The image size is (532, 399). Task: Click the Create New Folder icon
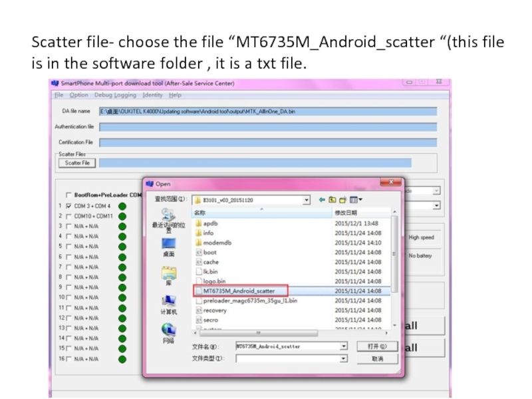tap(342, 200)
